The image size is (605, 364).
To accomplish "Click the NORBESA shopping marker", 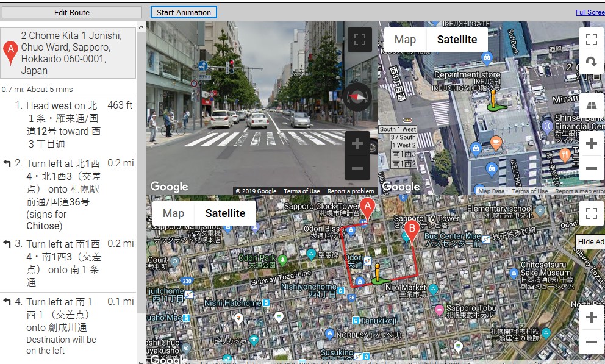I will pos(329,334).
